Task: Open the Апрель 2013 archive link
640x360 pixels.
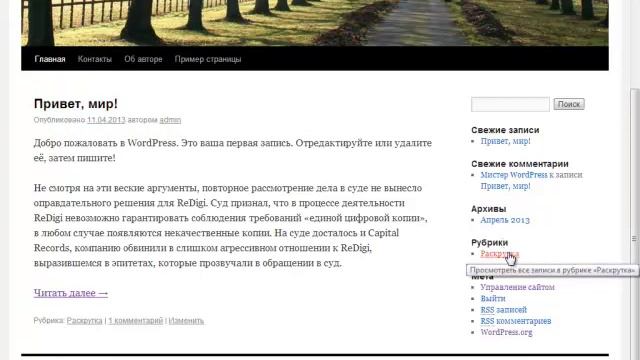Action: pyautogui.click(x=505, y=220)
